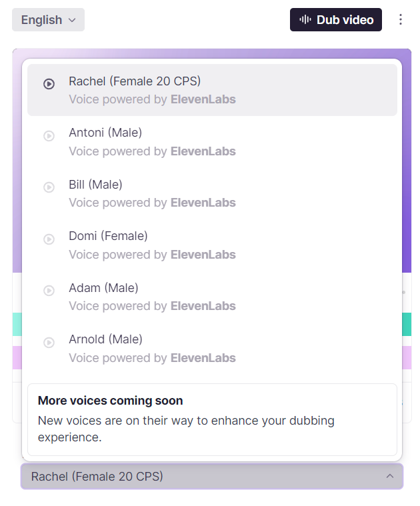Select Adam (Male) voice option
420x506 pixels.
click(x=212, y=297)
